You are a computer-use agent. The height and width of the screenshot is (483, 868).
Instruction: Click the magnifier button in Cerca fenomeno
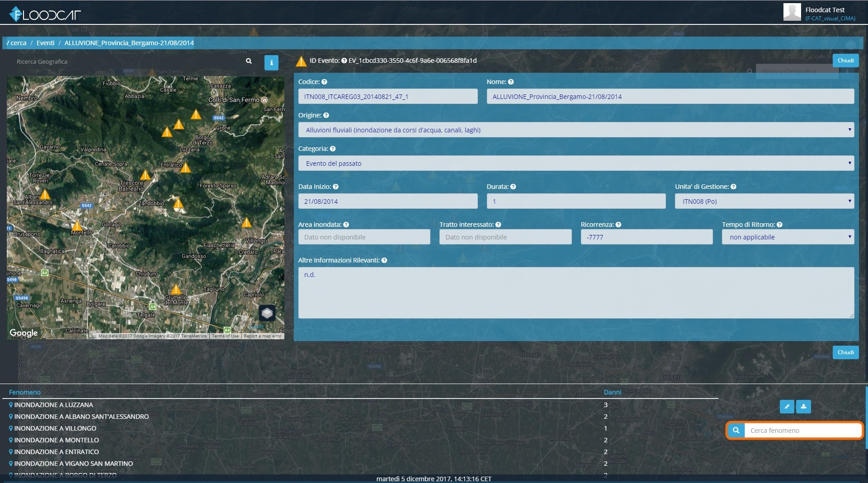coord(736,430)
